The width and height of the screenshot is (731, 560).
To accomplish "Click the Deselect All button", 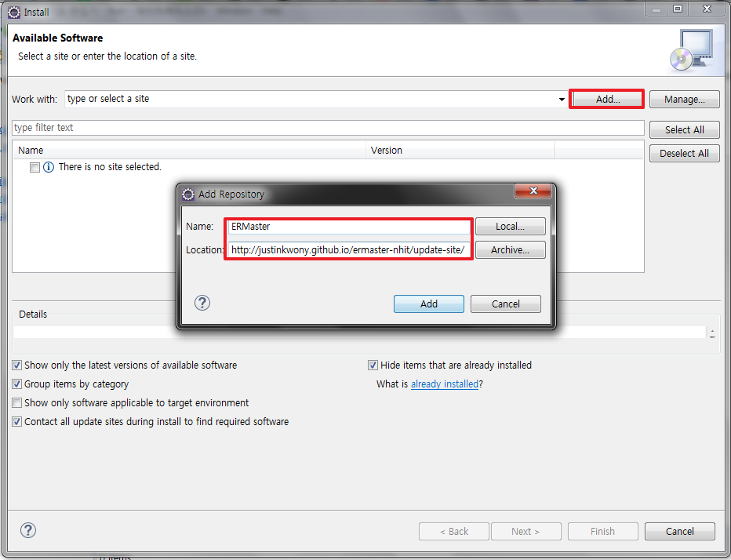I will tap(684, 154).
